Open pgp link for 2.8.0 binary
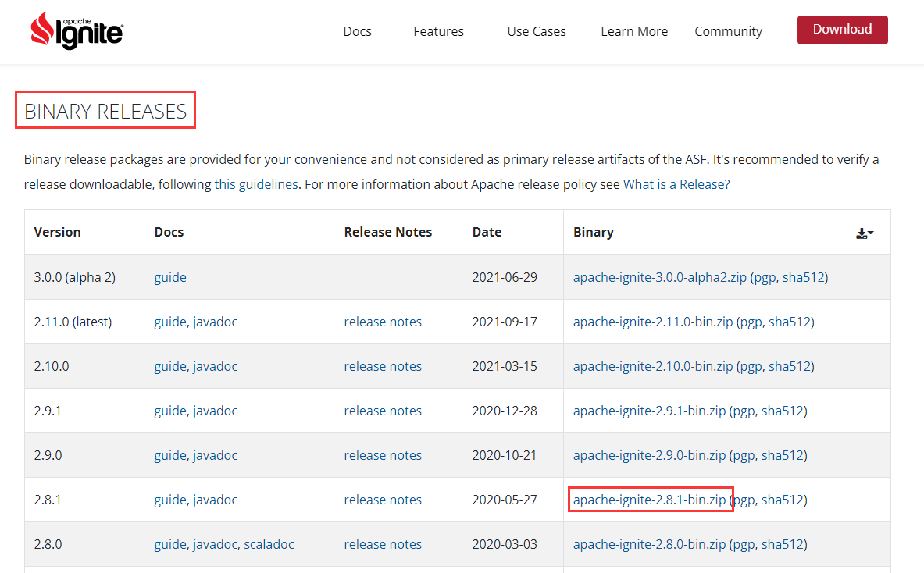The height and width of the screenshot is (573, 924). pyautogui.click(x=744, y=544)
